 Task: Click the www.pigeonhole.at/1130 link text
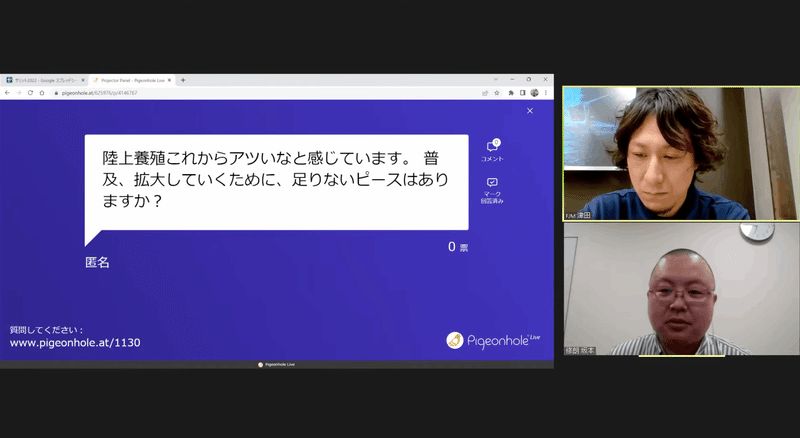coord(75,343)
